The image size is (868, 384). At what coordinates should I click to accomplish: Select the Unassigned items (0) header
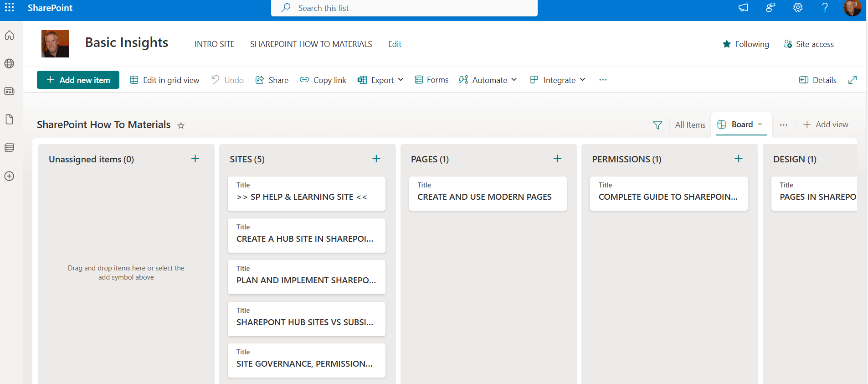pyautogui.click(x=91, y=159)
